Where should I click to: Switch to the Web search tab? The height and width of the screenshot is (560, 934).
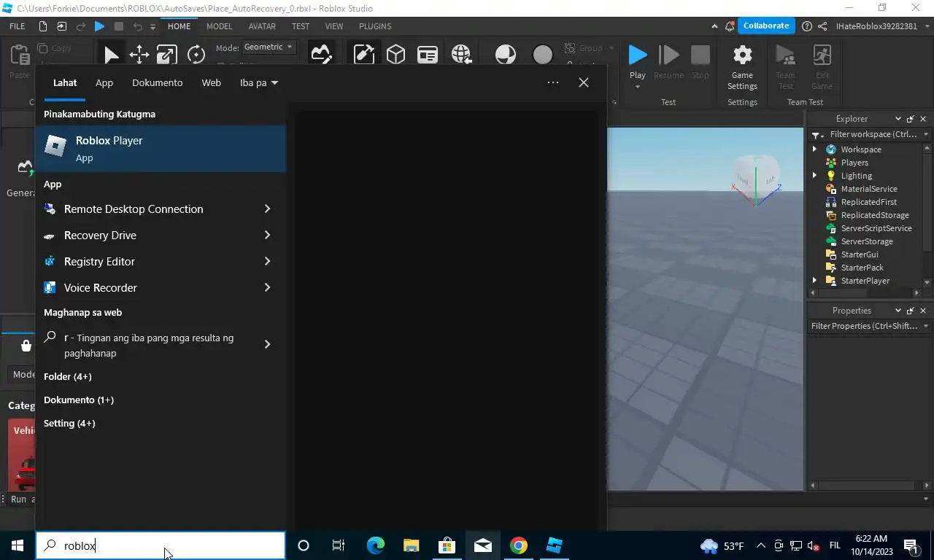pyautogui.click(x=212, y=83)
